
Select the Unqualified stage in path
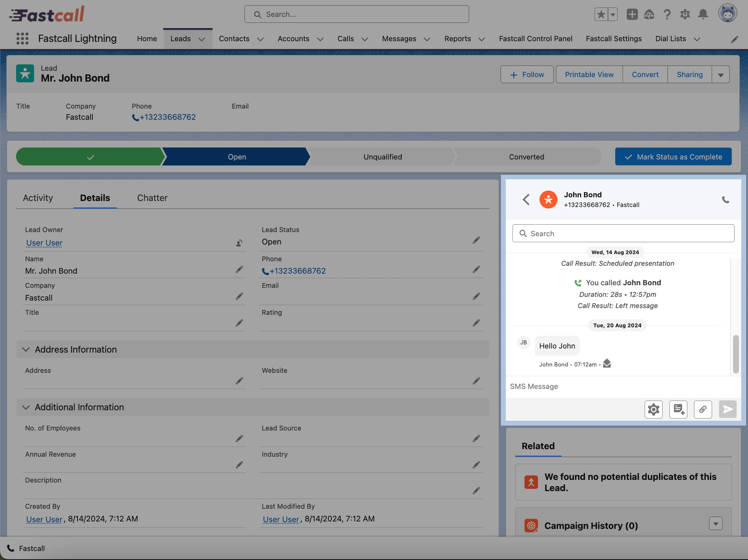pos(382,157)
